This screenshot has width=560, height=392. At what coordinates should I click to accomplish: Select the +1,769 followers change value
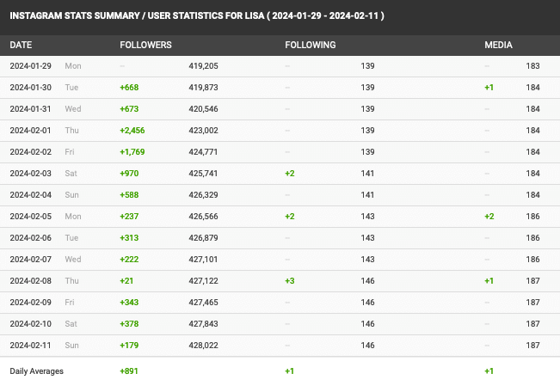(132, 152)
